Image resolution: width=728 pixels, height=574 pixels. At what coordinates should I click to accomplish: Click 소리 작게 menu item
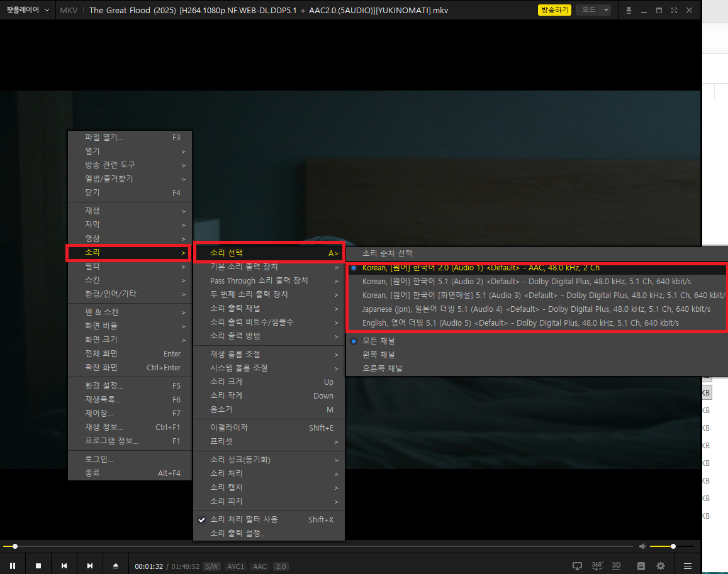pos(269,396)
